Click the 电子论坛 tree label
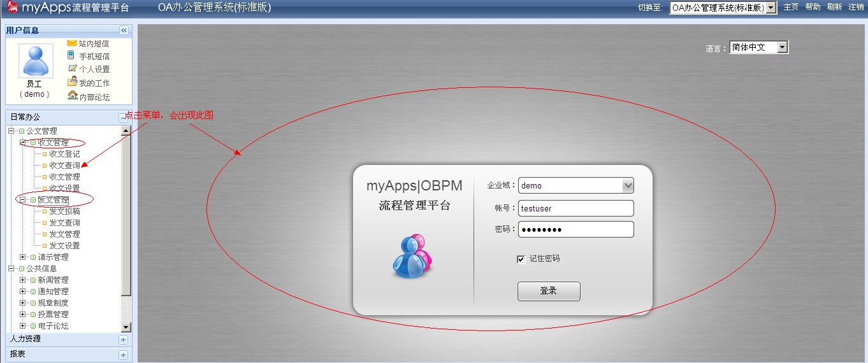Viewport: 868px width, 363px height. point(53,325)
